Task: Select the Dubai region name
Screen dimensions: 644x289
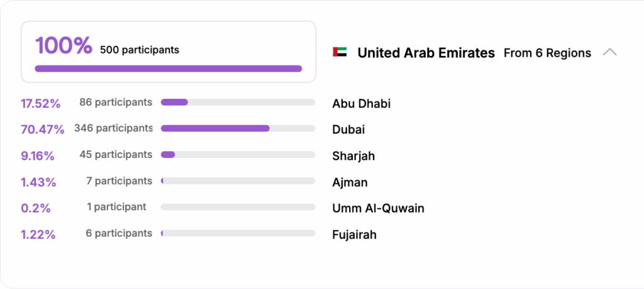Action: pyautogui.click(x=348, y=130)
